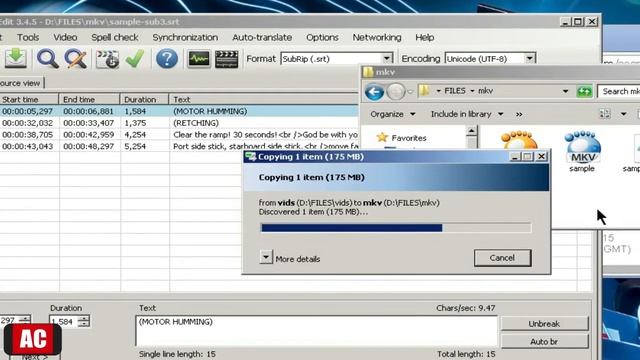Click the Start time column header
Image resolution: width=640 pixels, height=360 pixels.
pyautogui.click(x=29, y=99)
